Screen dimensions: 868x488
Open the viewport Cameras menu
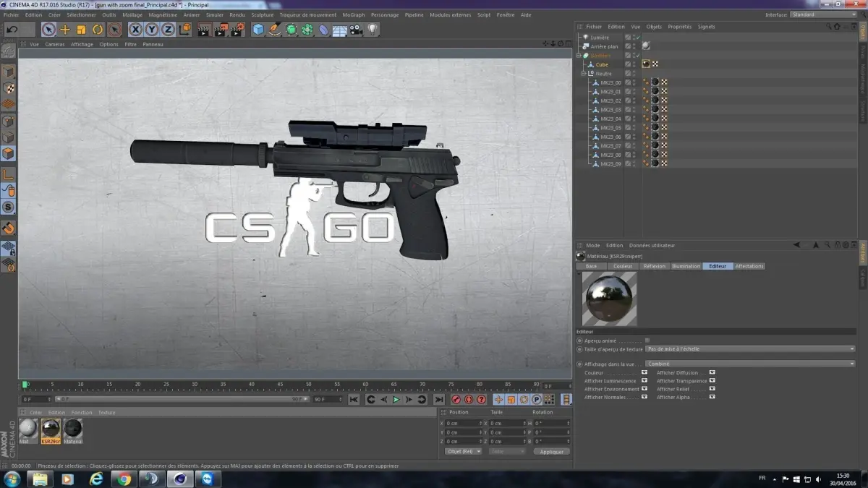tap(55, 44)
